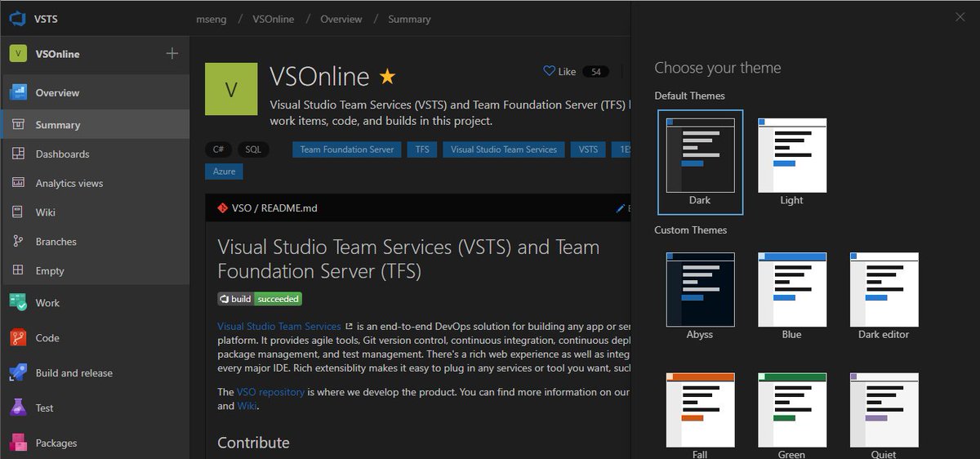Click the SQL tag

[x=253, y=149]
